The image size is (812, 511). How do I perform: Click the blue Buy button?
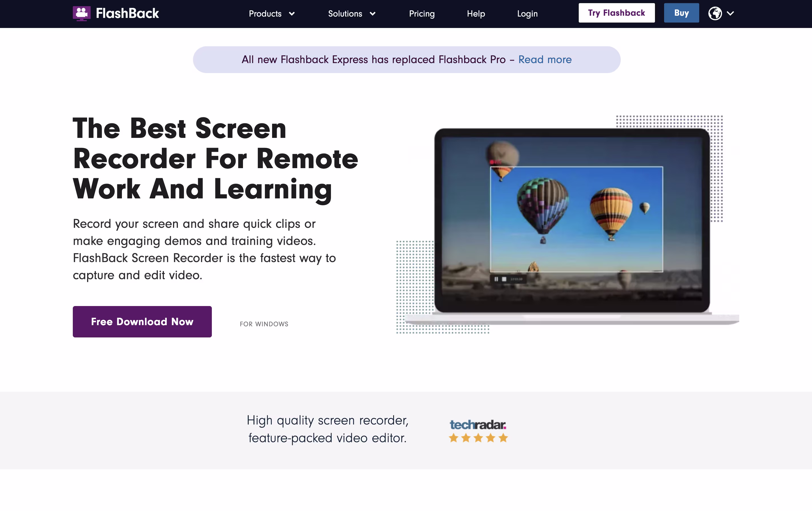pyautogui.click(x=682, y=13)
